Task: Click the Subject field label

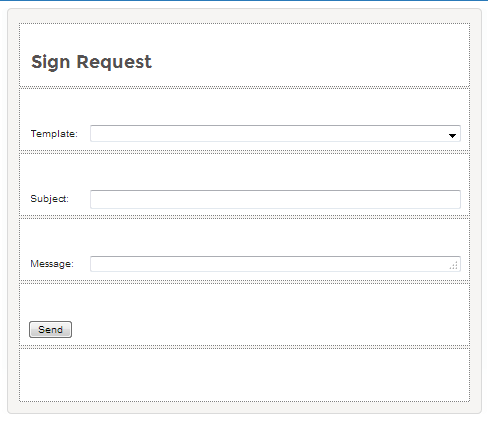Action: click(x=49, y=199)
